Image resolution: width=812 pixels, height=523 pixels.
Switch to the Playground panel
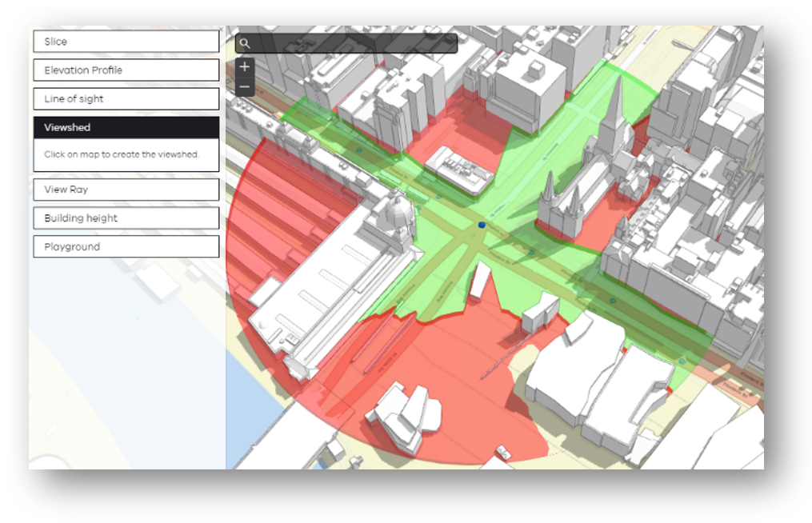(126, 246)
